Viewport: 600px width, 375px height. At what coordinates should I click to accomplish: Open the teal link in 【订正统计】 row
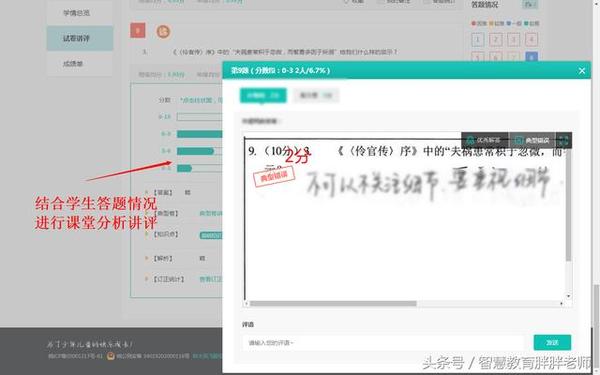click(210, 279)
